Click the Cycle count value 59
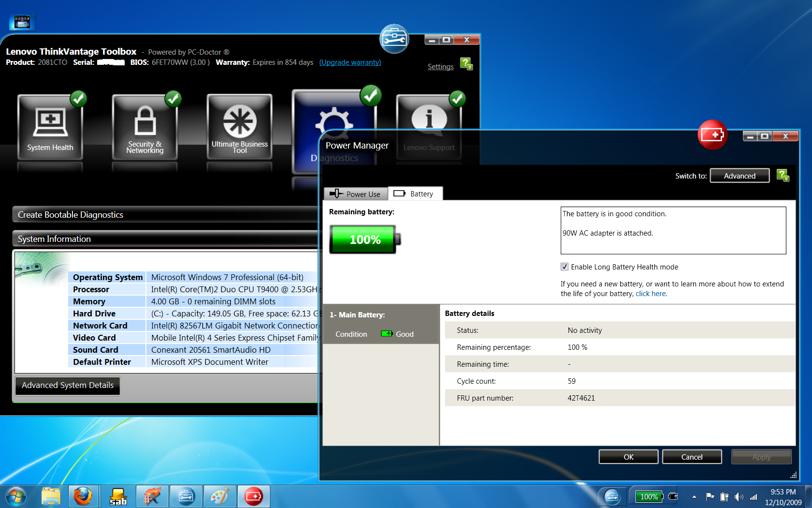Viewport: 812px width, 508px height. (x=572, y=381)
